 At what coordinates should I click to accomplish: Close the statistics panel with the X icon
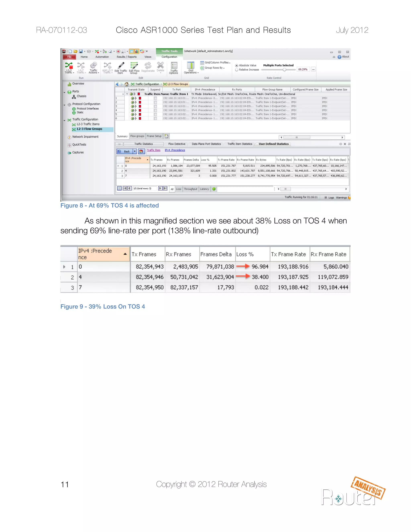pyautogui.click(x=345, y=144)
